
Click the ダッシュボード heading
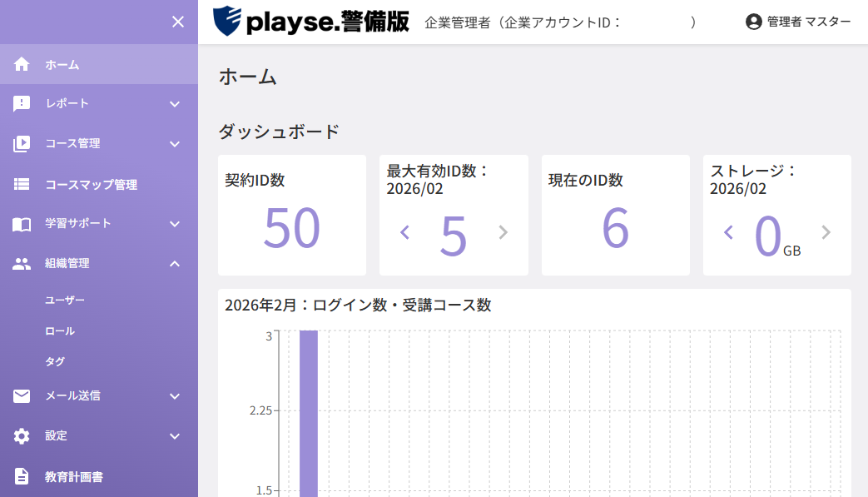tap(279, 132)
